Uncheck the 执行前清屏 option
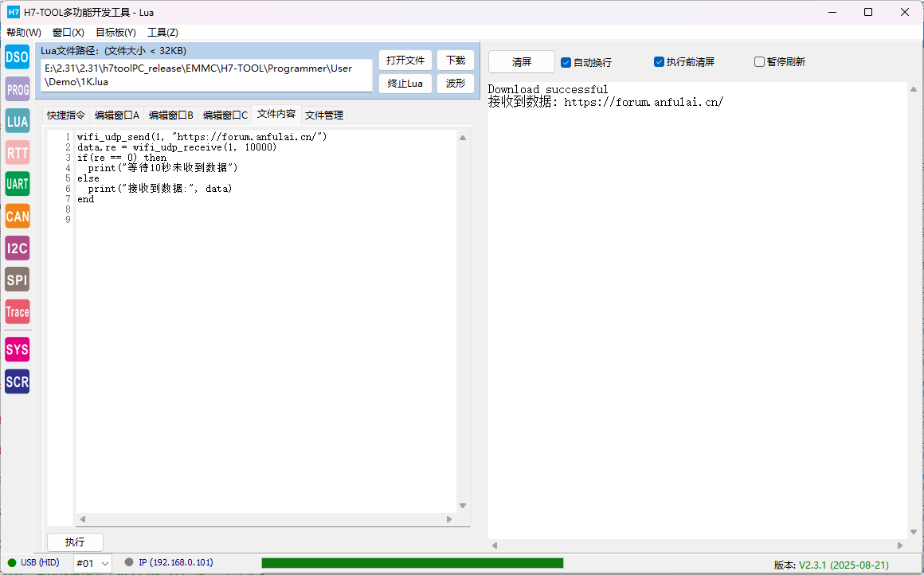 click(x=660, y=62)
